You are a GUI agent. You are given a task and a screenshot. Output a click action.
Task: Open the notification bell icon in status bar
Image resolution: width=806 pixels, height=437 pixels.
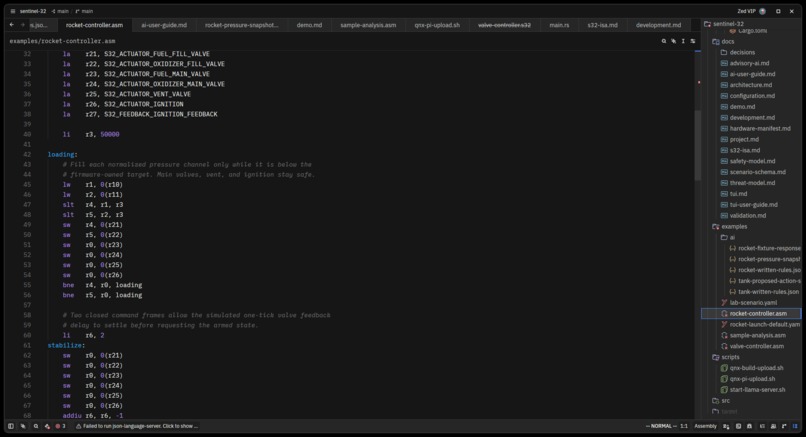(x=749, y=426)
